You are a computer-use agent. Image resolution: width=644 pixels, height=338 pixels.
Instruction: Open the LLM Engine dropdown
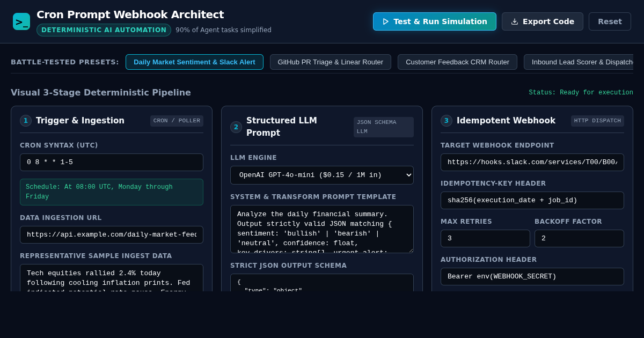pos(322,175)
